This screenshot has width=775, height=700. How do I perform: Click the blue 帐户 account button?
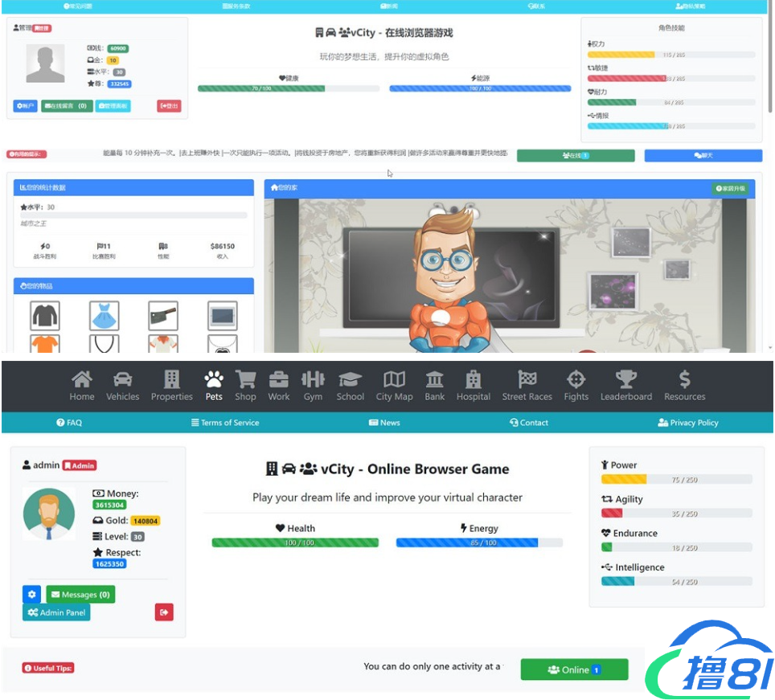pos(25,106)
